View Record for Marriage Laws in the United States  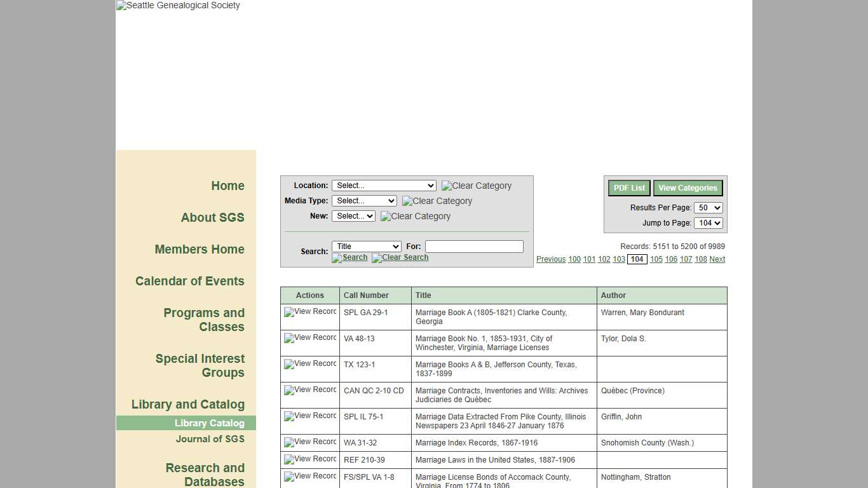(x=309, y=459)
